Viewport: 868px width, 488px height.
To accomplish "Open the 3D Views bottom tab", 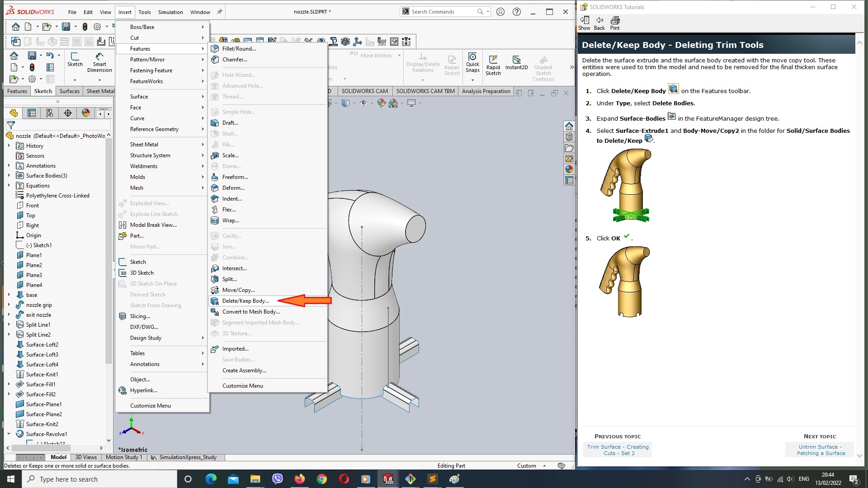I will coord(86,457).
